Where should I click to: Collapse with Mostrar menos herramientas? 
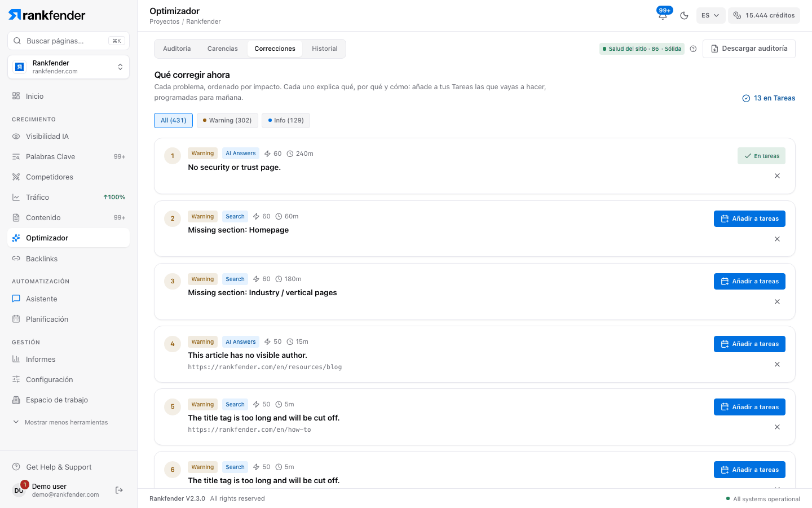pos(60,422)
